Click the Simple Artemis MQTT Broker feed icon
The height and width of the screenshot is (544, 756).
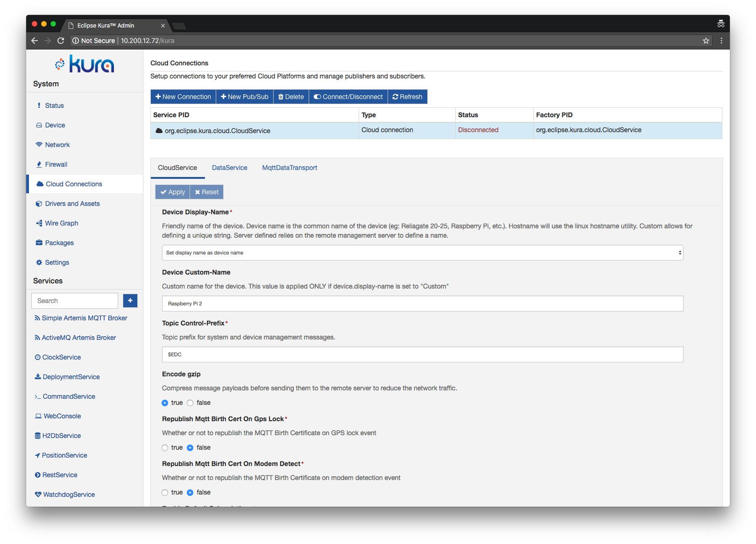[37, 318]
